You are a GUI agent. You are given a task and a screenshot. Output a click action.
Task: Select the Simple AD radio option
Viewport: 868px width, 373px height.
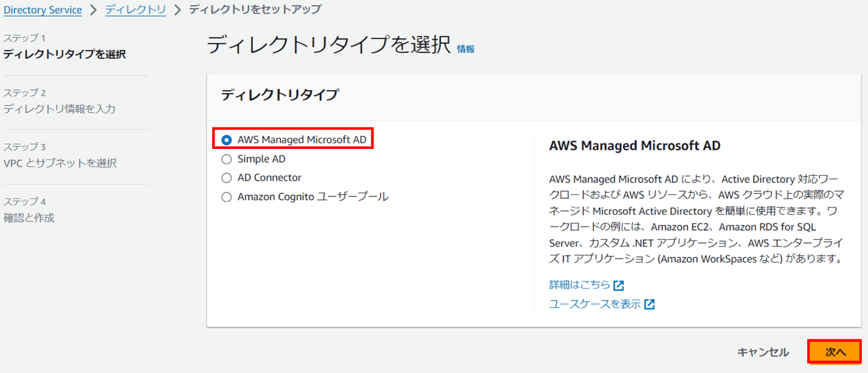[226, 159]
